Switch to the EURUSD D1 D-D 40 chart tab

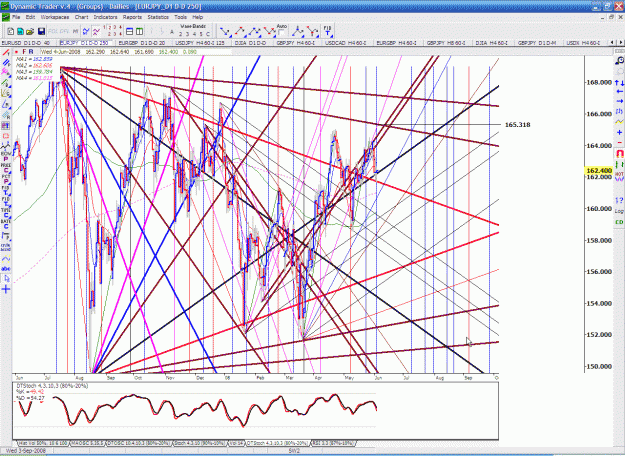click(x=26, y=43)
